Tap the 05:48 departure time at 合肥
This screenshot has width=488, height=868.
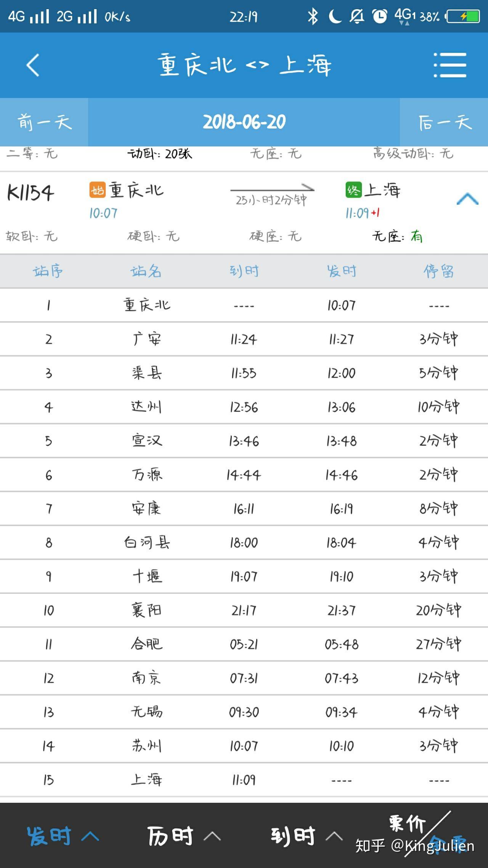(x=342, y=645)
